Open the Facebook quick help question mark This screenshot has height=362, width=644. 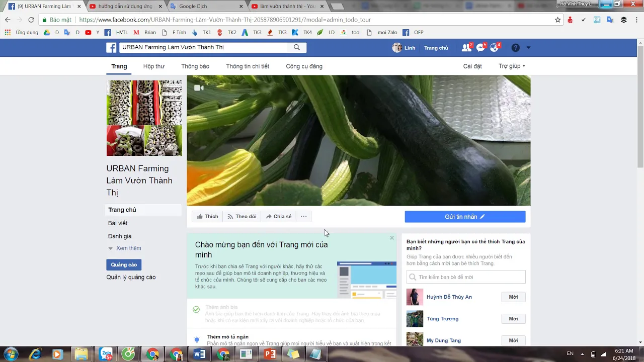[x=515, y=48]
